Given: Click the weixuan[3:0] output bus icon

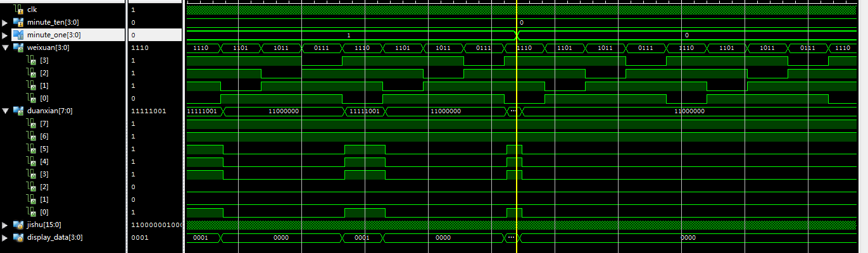Looking at the screenshot, I should pyautogui.click(x=18, y=47).
